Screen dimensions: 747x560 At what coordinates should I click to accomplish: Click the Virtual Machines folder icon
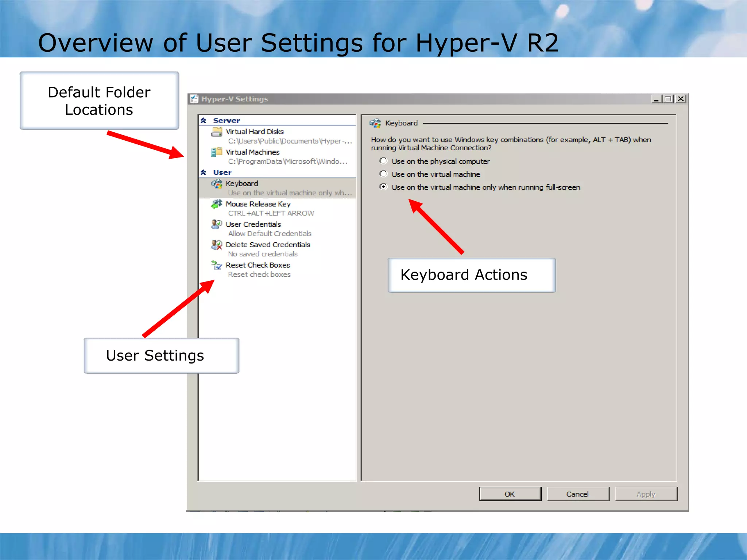click(217, 152)
